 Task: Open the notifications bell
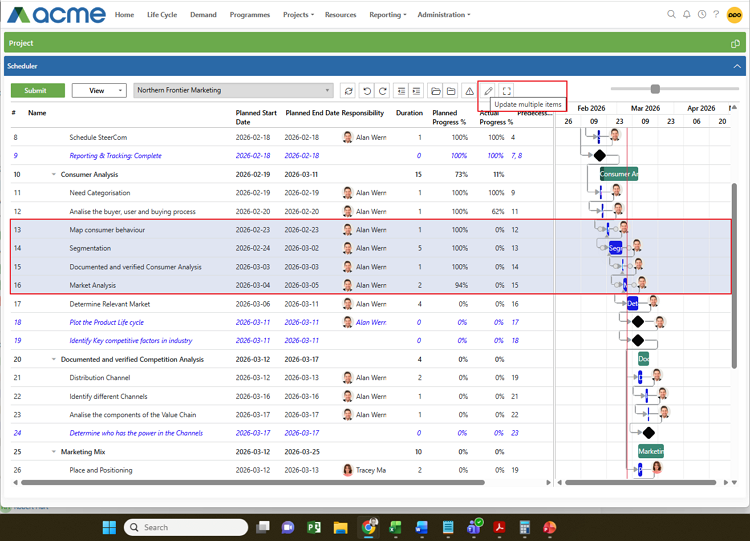pyautogui.click(x=687, y=15)
